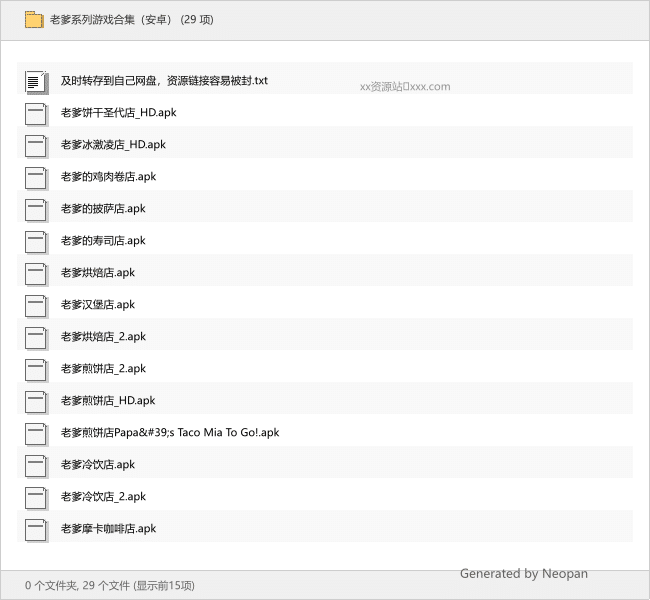This screenshot has width=650, height=600.
Task: Select the 老爹煎饼店_2.apk entry
Action: tap(103, 369)
